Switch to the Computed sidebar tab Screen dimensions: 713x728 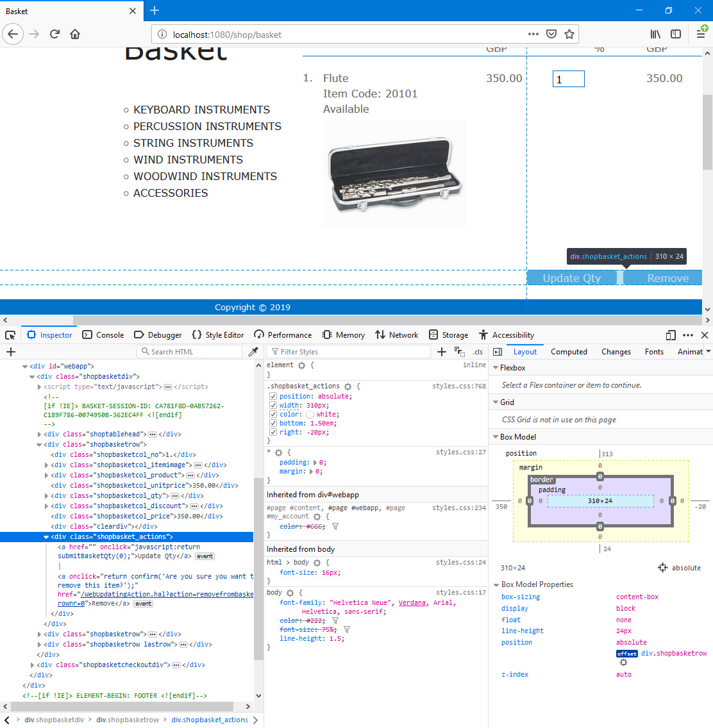(x=569, y=352)
